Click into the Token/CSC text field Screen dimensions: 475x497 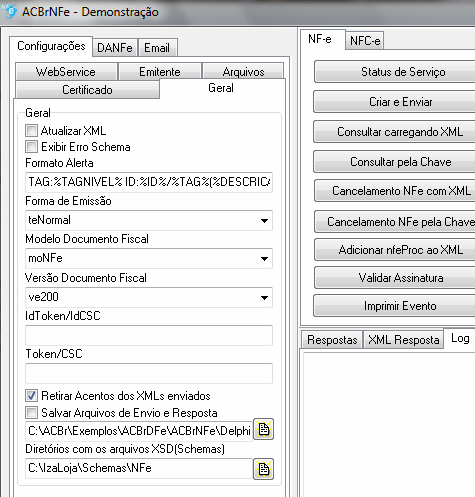(149, 373)
